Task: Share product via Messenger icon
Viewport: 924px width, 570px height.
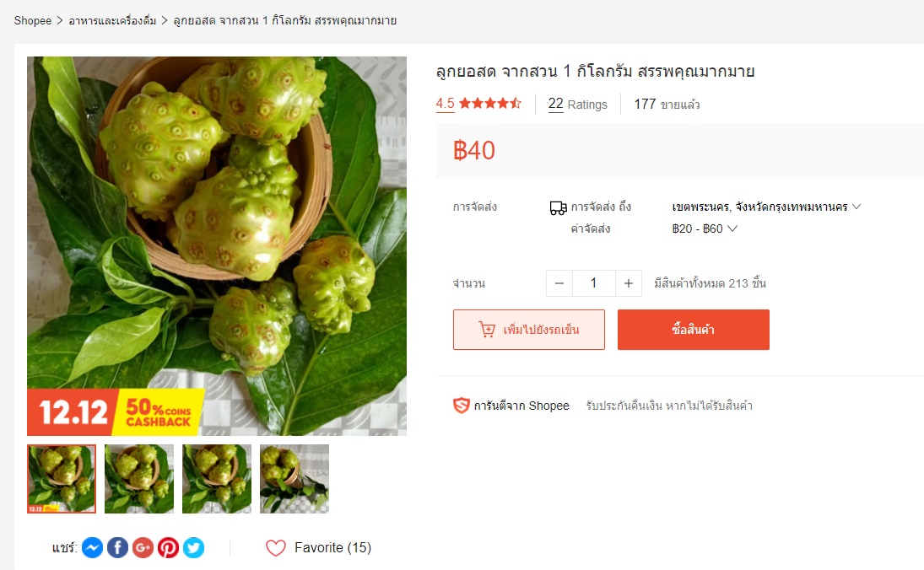Action: coord(93,547)
